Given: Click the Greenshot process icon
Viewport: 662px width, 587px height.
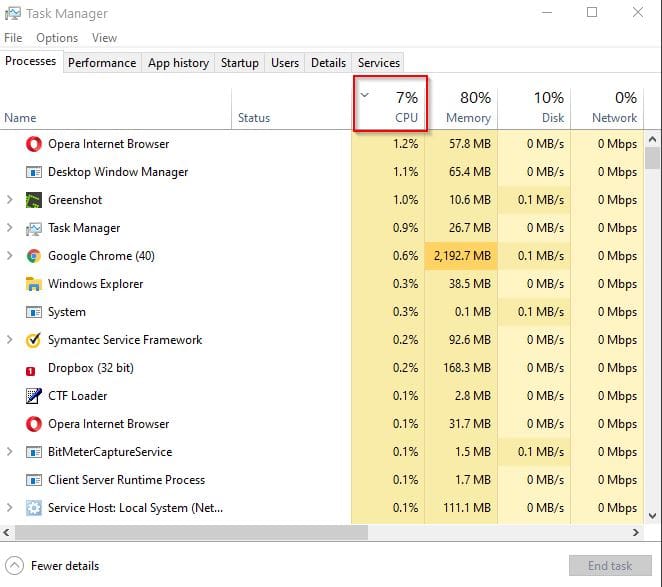Looking at the screenshot, I should click(34, 200).
